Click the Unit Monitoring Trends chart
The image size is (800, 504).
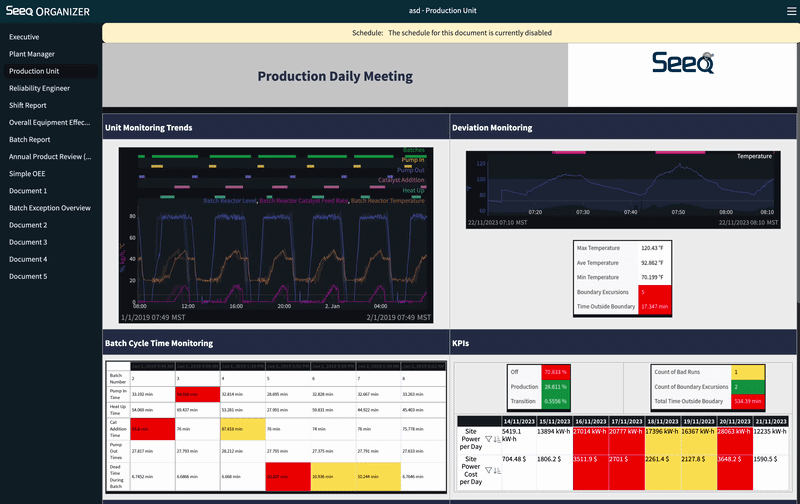click(x=276, y=235)
